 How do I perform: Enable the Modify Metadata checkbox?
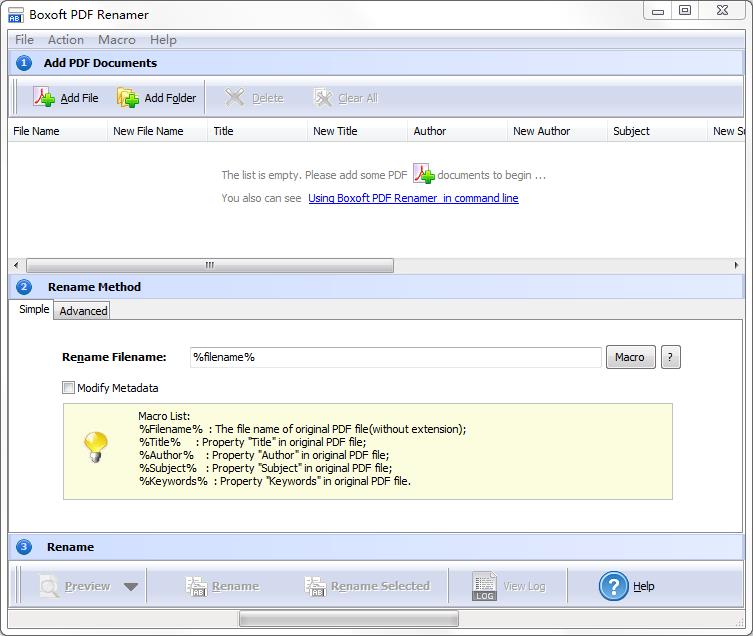pos(68,387)
